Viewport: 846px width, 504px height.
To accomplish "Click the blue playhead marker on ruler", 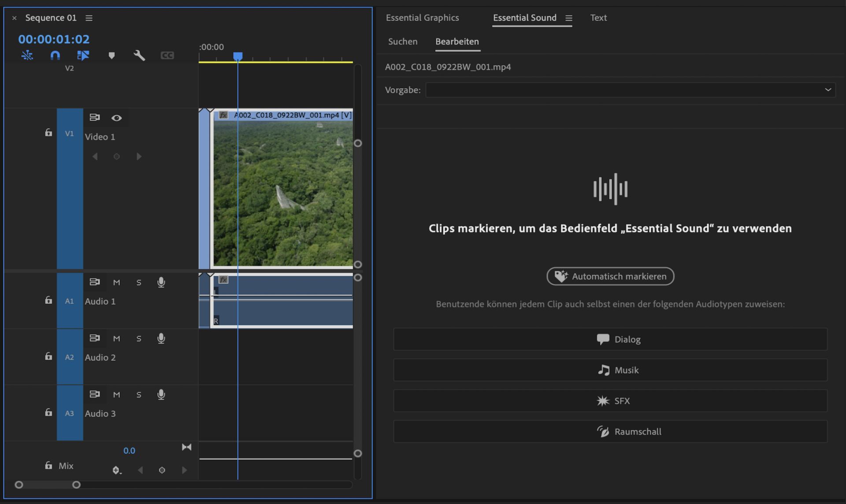I will tap(238, 56).
